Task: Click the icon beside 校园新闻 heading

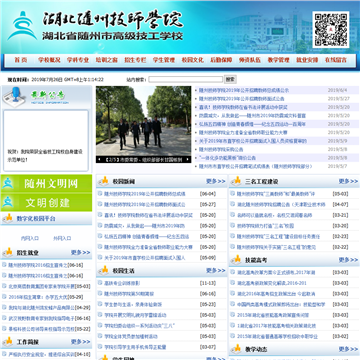Action: [x=104, y=181]
